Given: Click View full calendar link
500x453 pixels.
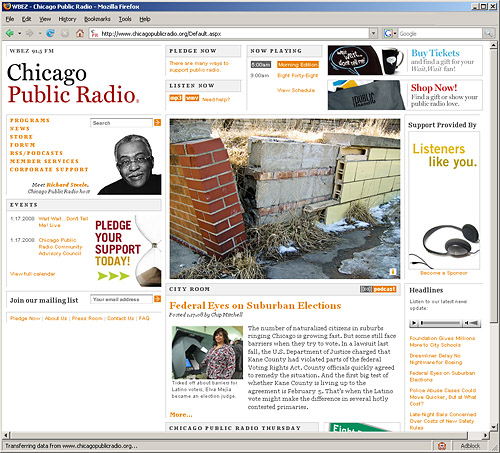Looking at the screenshot, I should [x=32, y=274].
